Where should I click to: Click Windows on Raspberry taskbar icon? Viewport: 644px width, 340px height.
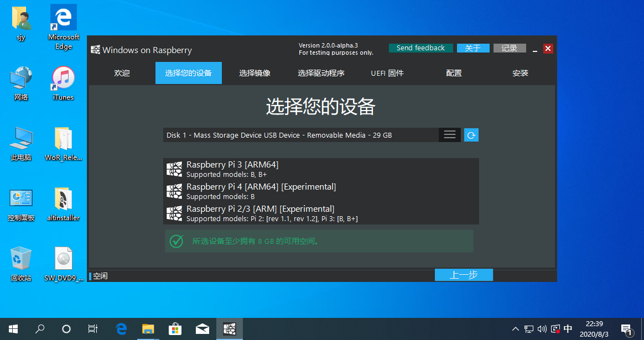229,329
